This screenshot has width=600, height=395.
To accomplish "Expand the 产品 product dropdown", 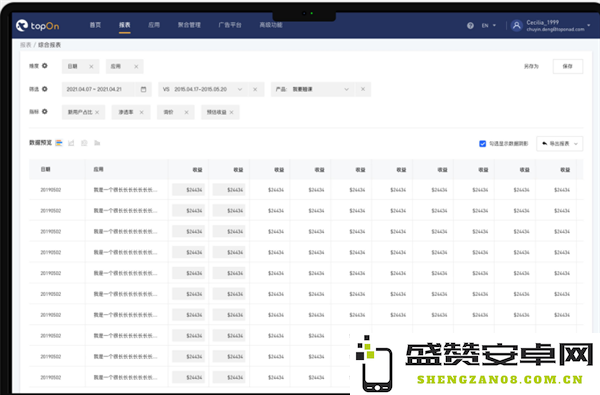I will pyautogui.click(x=346, y=89).
